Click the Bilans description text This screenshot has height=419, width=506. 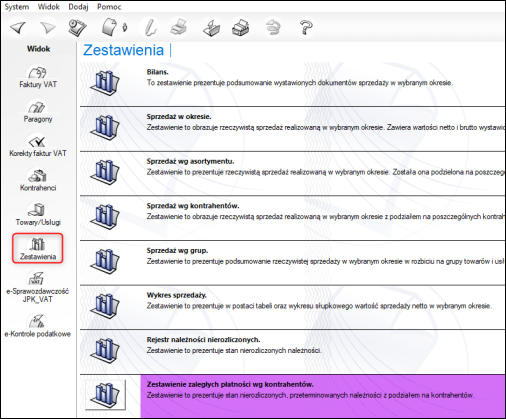click(x=300, y=83)
